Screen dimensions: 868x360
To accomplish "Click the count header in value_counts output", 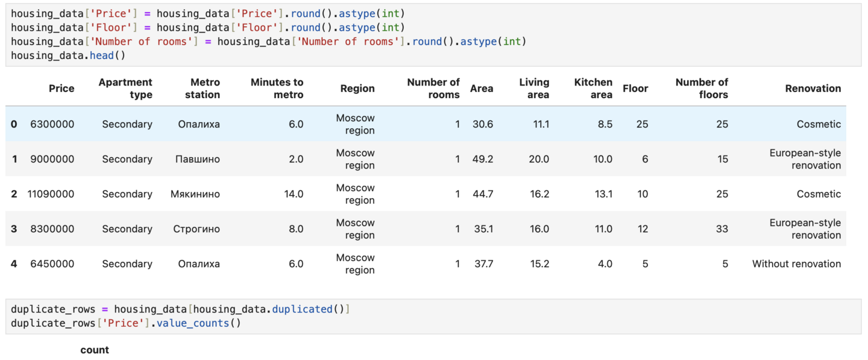I will 95,350.
